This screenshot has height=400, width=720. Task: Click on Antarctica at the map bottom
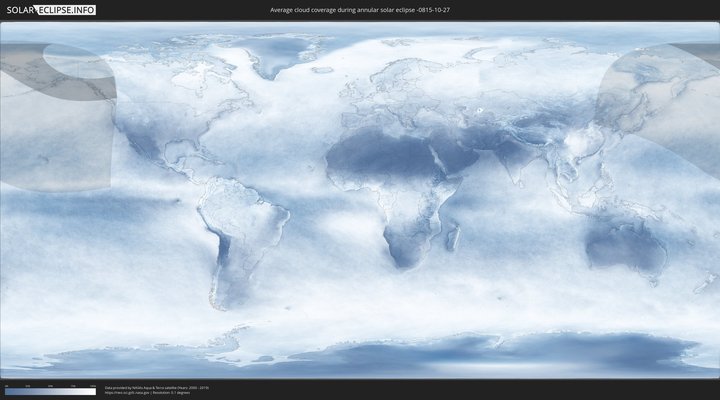400,355
